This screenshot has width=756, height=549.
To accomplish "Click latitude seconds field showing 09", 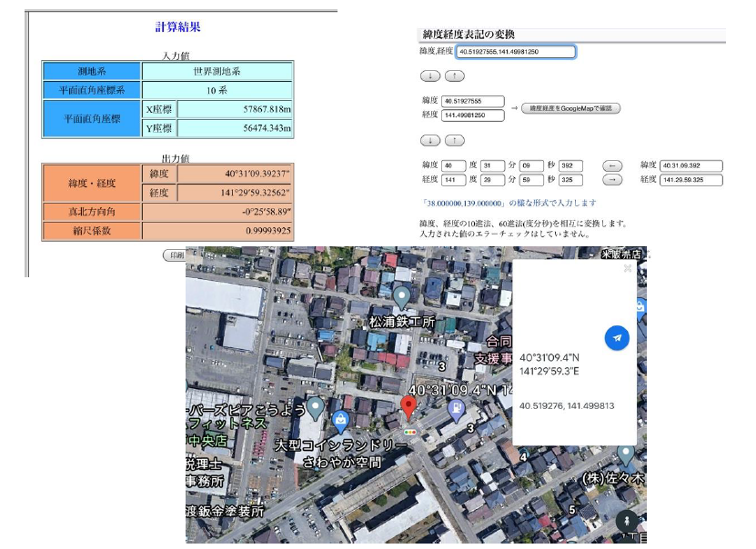I will pyautogui.click(x=531, y=165).
